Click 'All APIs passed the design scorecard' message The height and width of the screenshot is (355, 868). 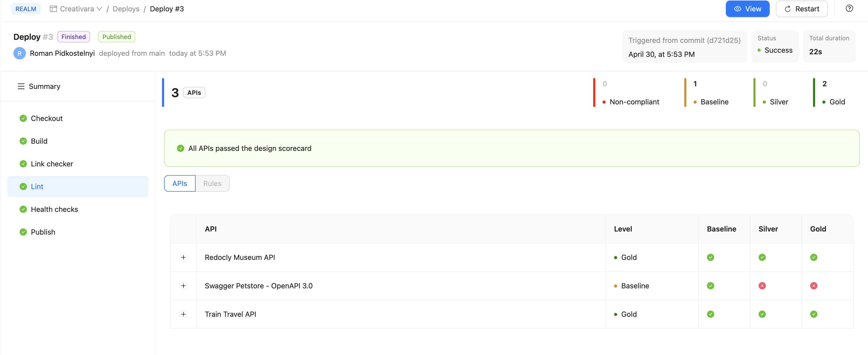(250, 148)
